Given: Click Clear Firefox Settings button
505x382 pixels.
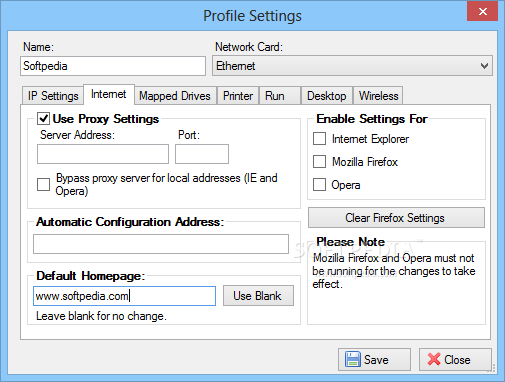Looking at the screenshot, I should [x=396, y=218].
